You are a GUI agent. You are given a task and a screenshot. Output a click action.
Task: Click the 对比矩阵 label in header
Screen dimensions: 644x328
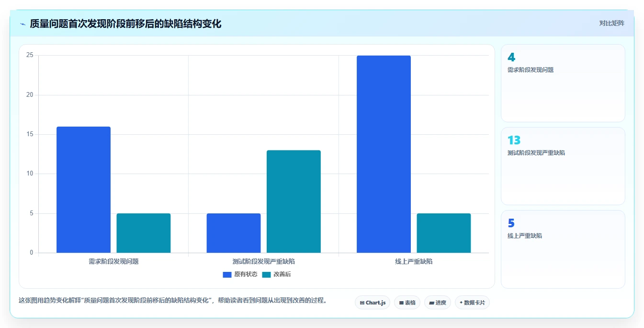(611, 23)
